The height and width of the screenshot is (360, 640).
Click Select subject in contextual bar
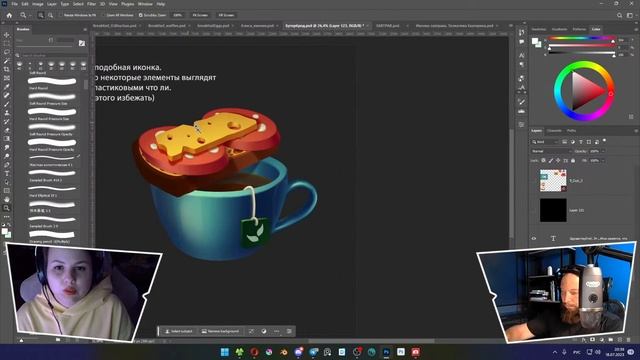[x=179, y=331]
